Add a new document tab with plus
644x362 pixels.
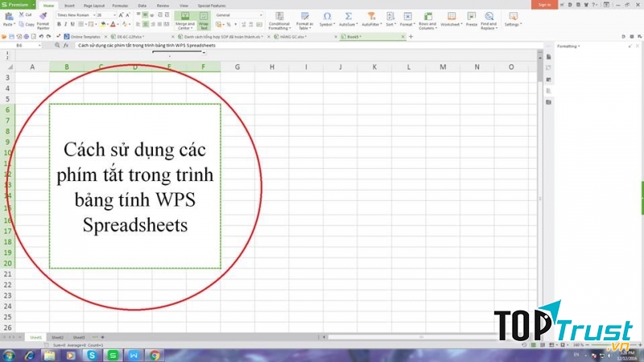(x=411, y=36)
